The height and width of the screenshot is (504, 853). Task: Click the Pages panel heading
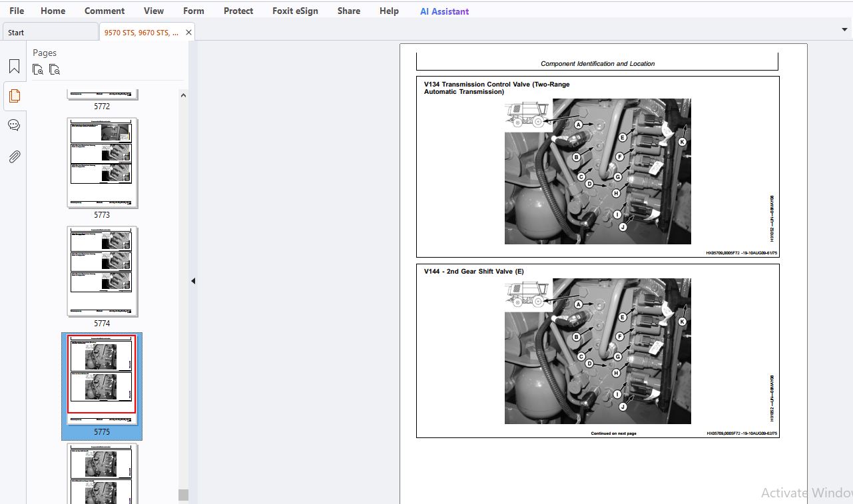(x=45, y=53)
